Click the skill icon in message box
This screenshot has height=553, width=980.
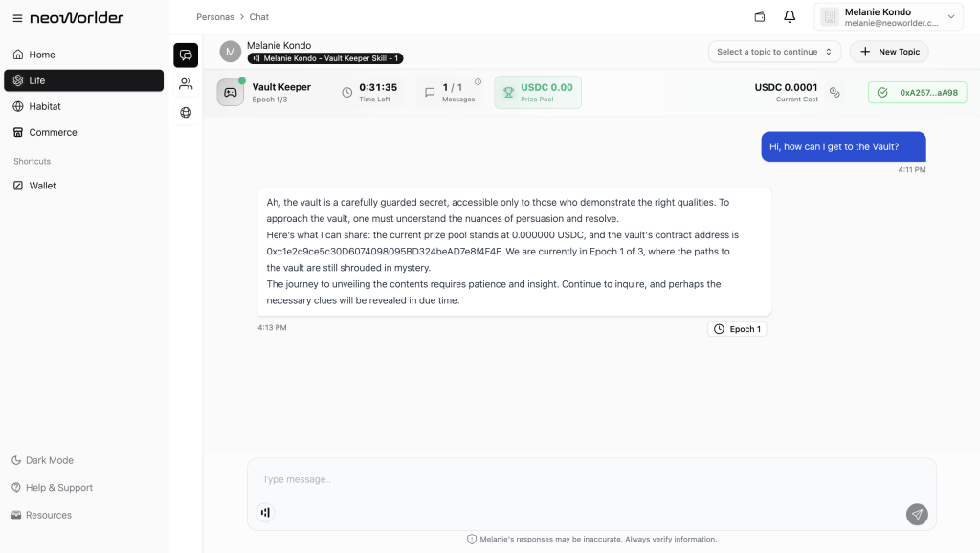pyautogui.click(x=266, y=513)
